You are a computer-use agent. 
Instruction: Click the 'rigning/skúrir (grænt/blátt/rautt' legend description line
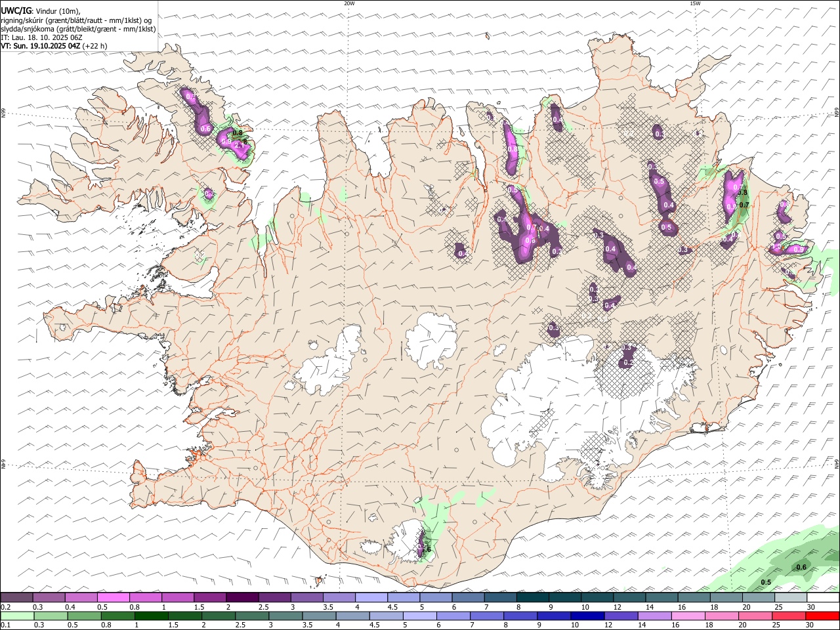(x=76, y=20)
